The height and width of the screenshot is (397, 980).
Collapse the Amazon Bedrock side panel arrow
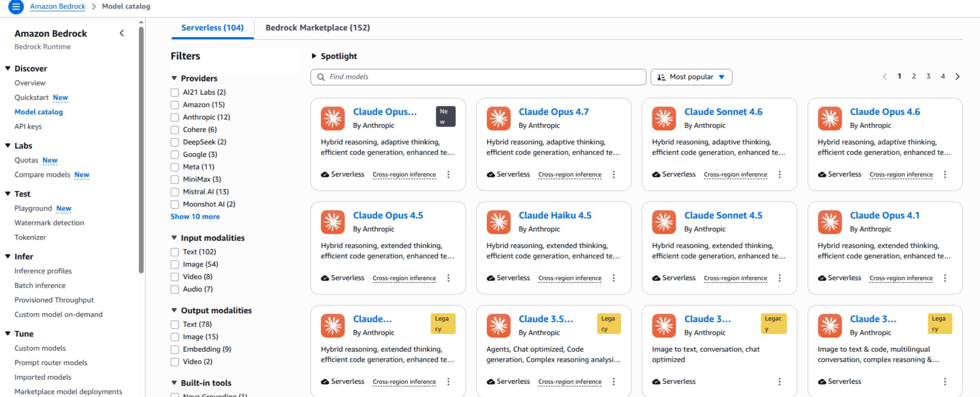point(122,33)
